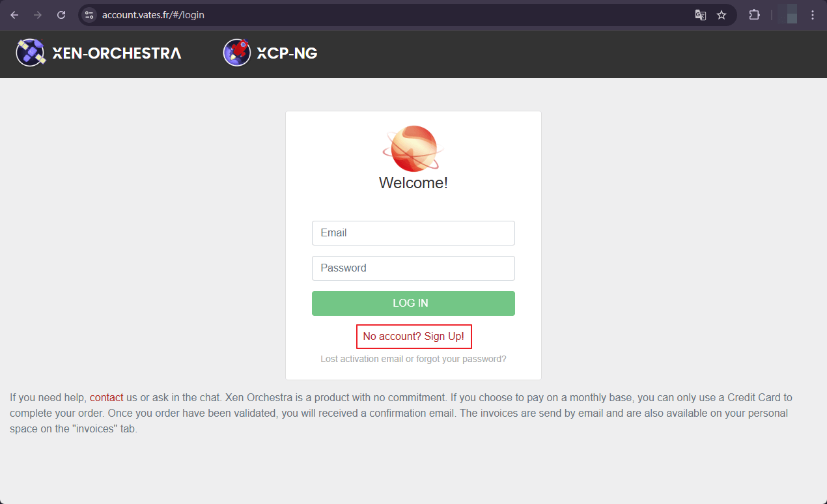Follow the "No account? Sign Up!" link

coord(413,337)
